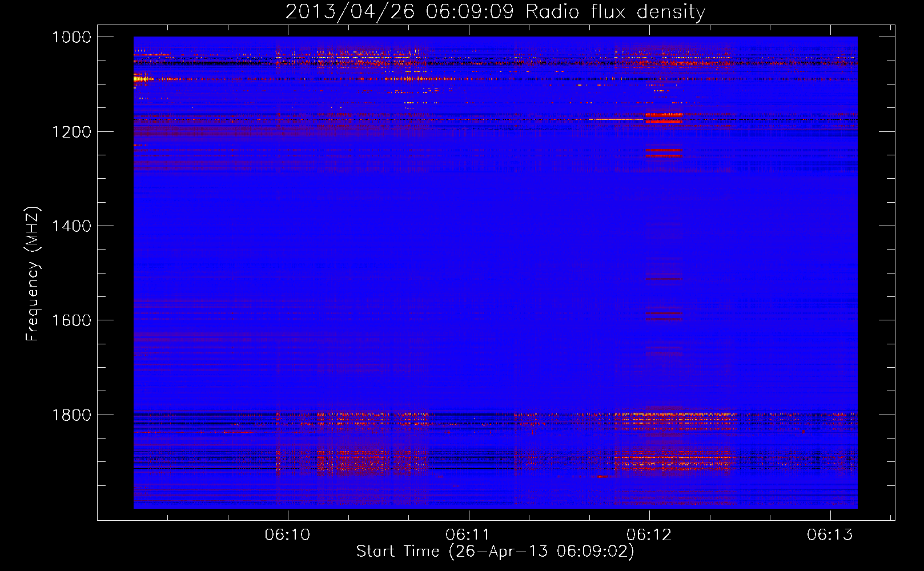Image resolution: width=924 pixels, height=571 pixels.
Task: Click the 06:11 time tick label
Action: (468, 534)
